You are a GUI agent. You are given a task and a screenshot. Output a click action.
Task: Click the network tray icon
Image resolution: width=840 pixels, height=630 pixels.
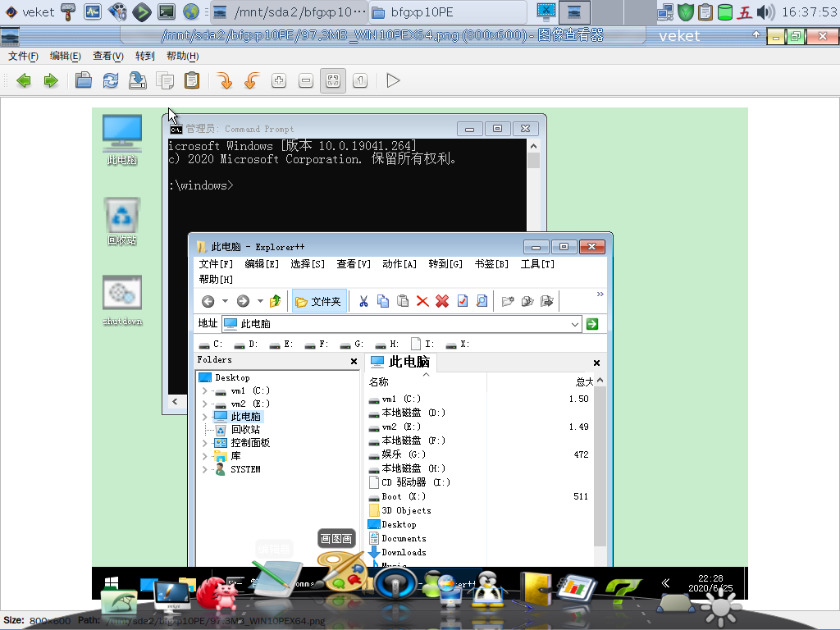click(666, 11)
